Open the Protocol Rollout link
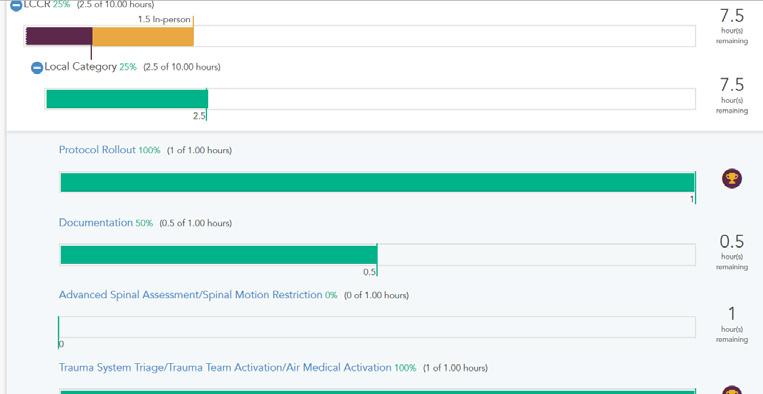Viewport: 763px width, 394px height. pos(97,150)
